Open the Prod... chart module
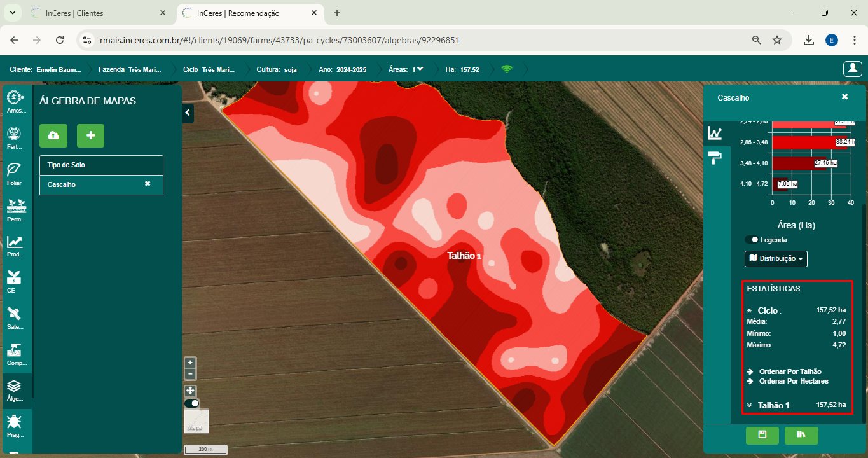This screenshot has height=458, width=868. pos(16,246)
